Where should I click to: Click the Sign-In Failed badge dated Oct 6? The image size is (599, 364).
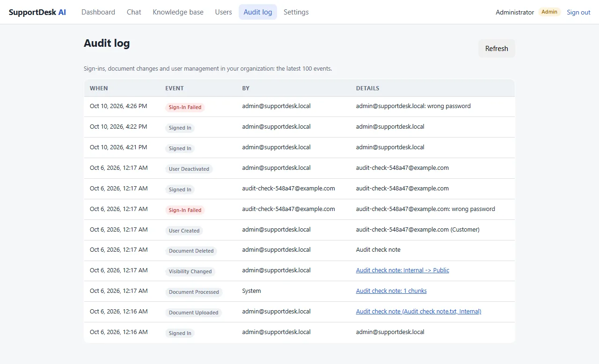[x=185, y=210]
